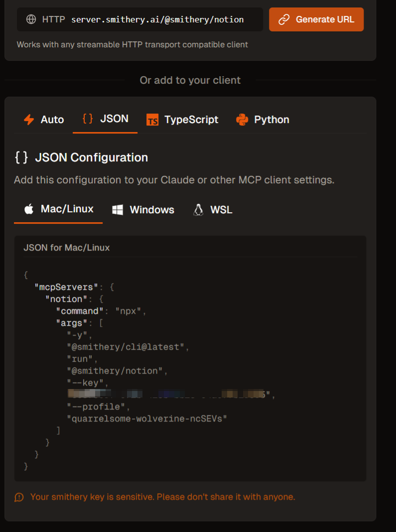Click the "--profile" argument line

(99, 406)
